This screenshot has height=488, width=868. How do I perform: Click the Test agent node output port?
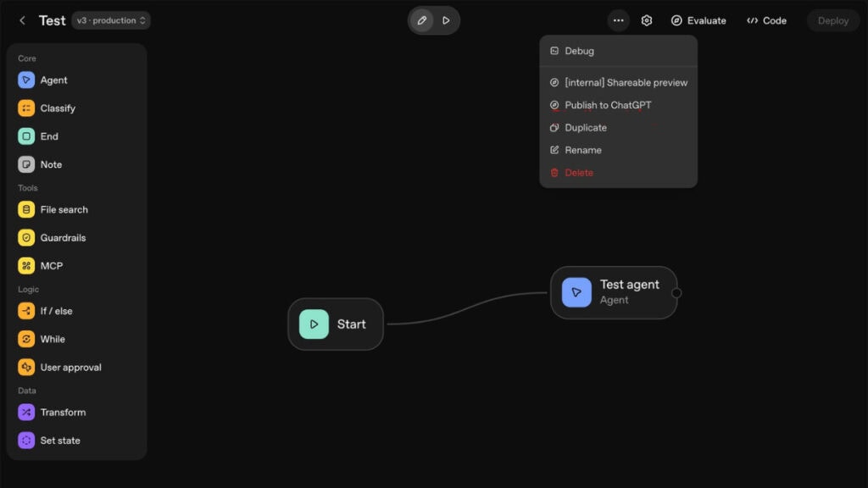(x=676, y=293)
